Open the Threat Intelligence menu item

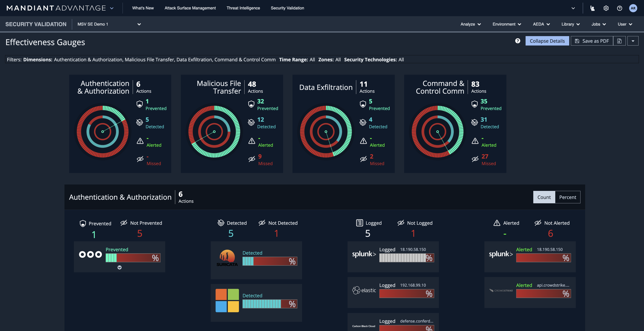pyautogui.click(x=243, y=8)
